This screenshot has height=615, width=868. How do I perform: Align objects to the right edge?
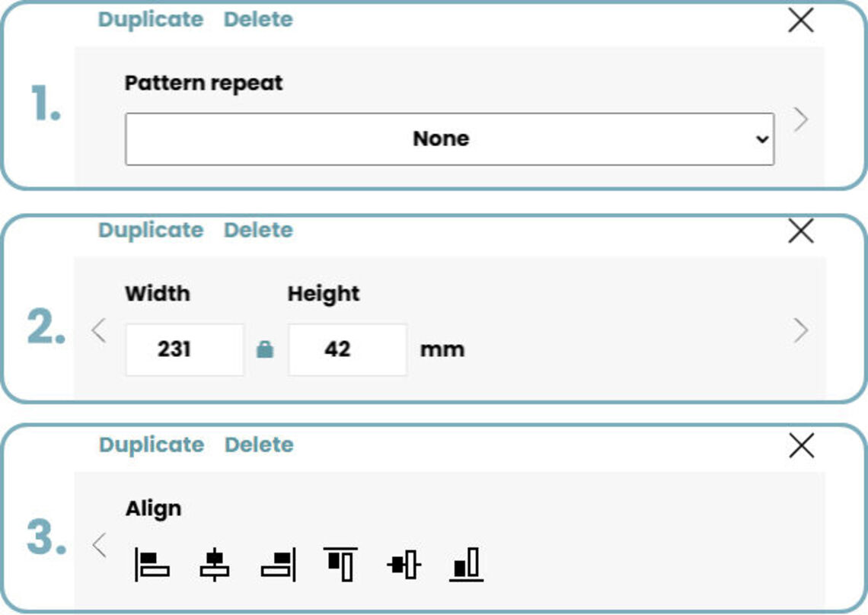coord(278,565)
